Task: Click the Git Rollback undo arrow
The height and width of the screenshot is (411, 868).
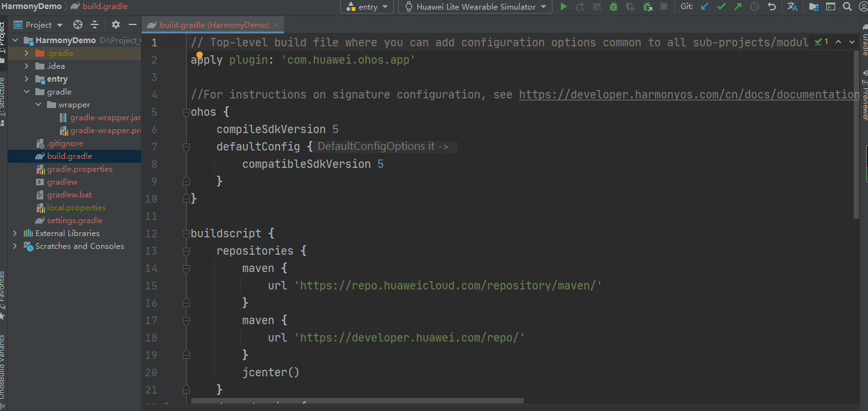Action: (x=771, y=7)
